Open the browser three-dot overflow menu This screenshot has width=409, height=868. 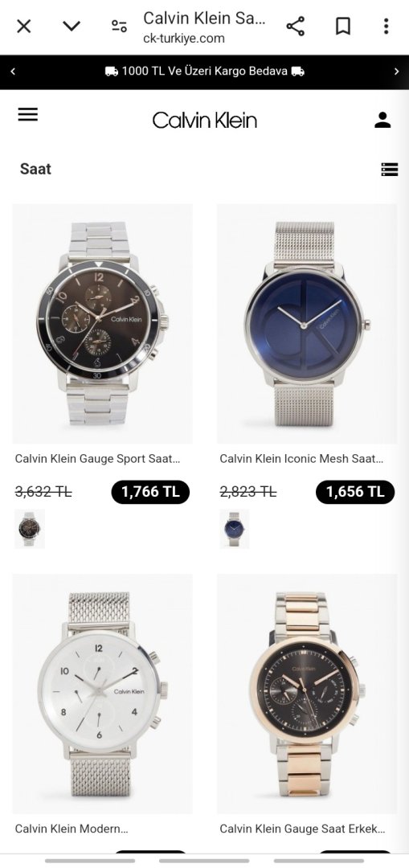pyautogui.click(x=387, y=26)
